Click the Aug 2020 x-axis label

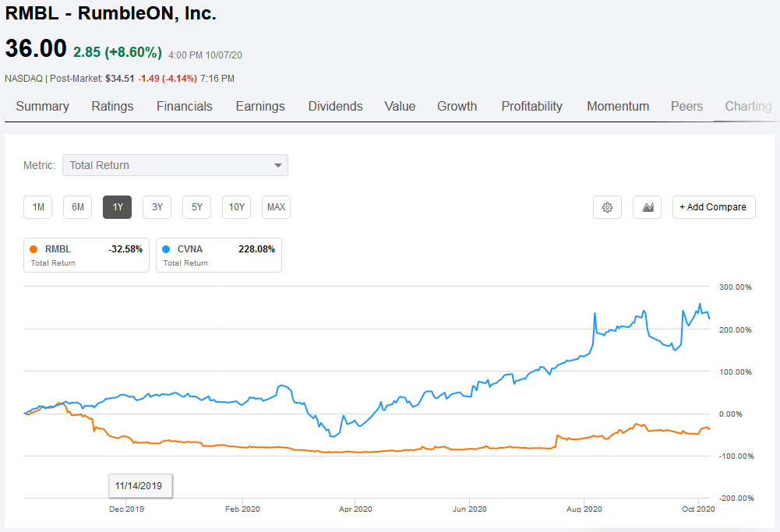pos(584,509)
